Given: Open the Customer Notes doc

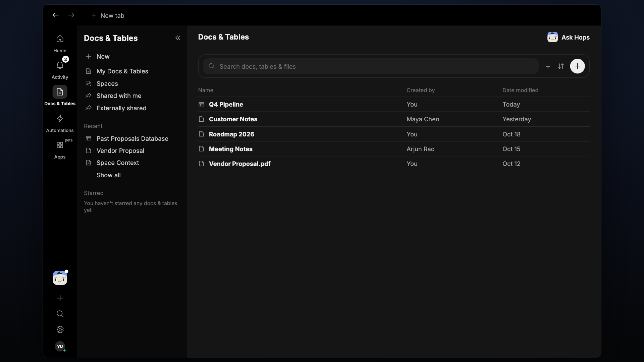Looking at the screenshot, I should tap(393, 119).
